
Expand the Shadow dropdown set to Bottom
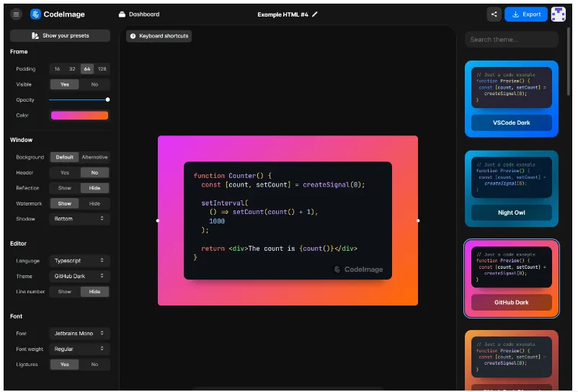79,218
